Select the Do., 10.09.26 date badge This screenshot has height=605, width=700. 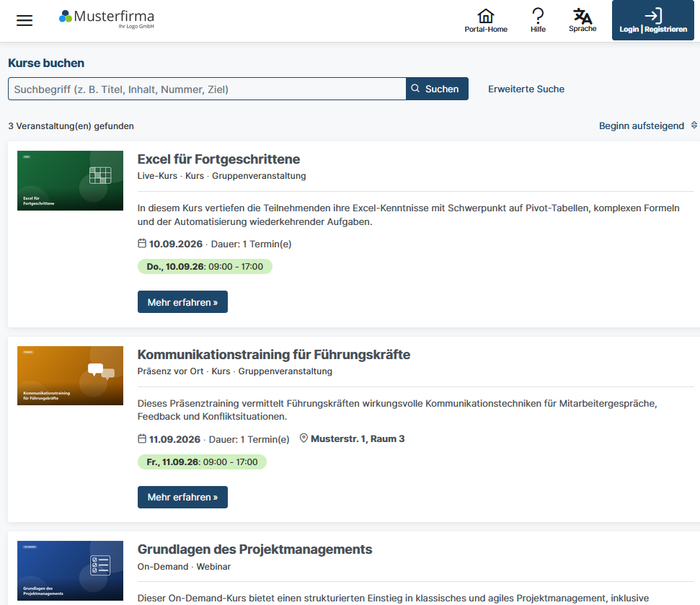[205, 267]
